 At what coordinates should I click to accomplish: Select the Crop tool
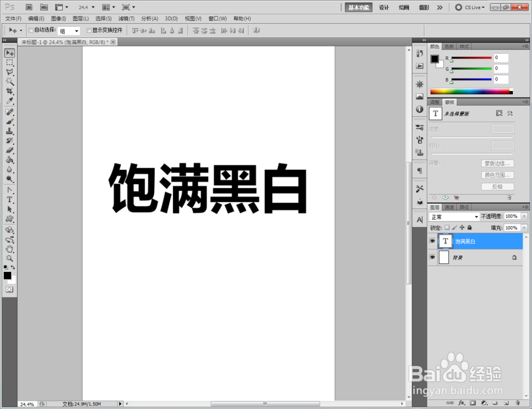10,91
